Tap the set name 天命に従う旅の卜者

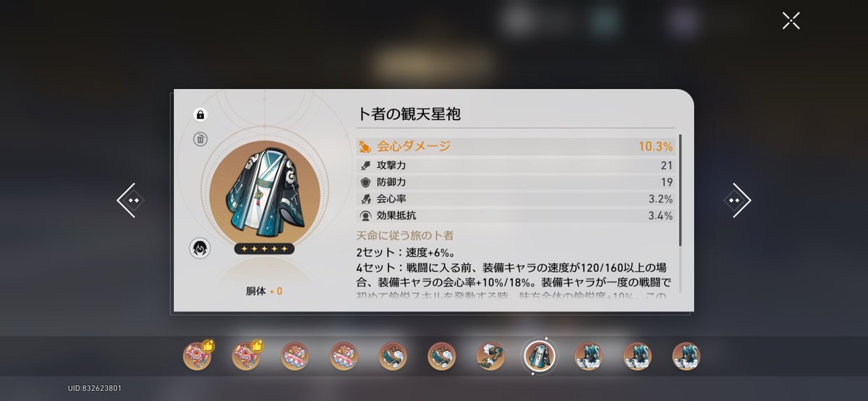405,236
